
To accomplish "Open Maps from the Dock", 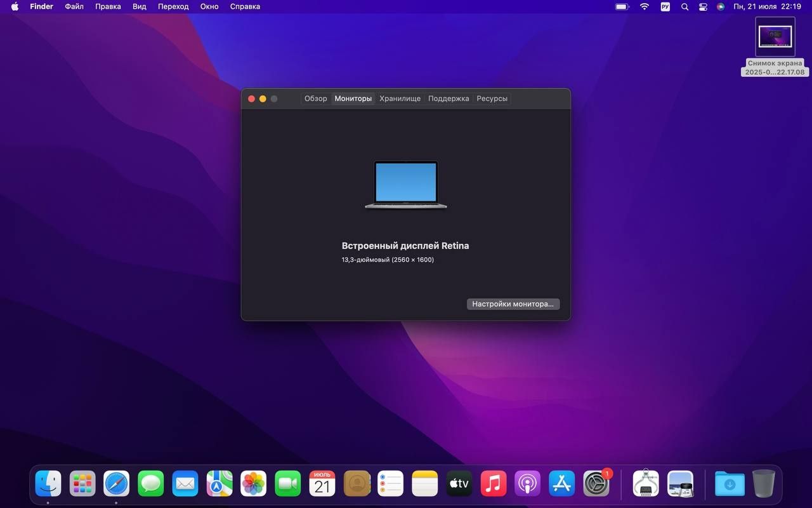I will coord(219,484).
